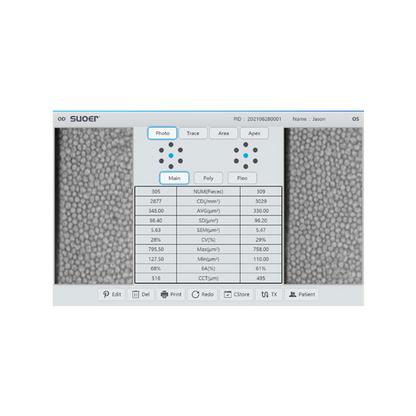Screen dimensions: 416x416
Task: Click the OS cell count value 309
Action: tap(261, 192)
